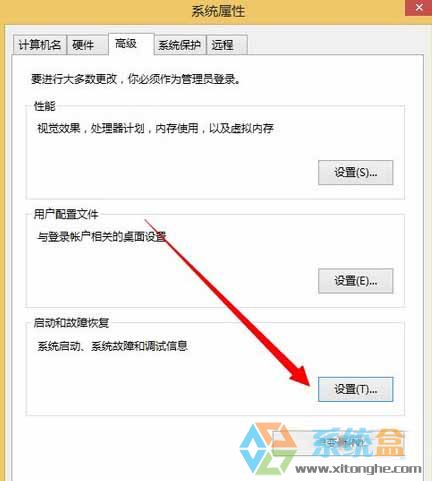432x481 pixels.
Task: Click the 视觉效果 performance description text
Action: 155,128
